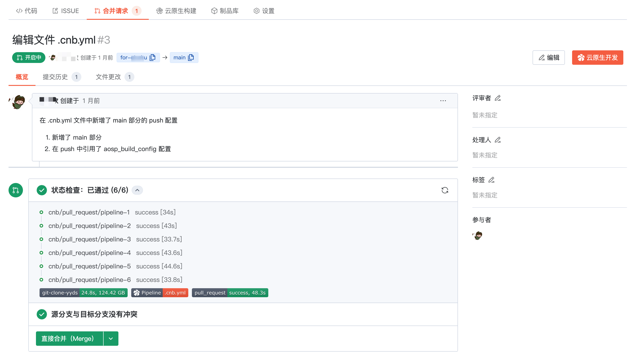Collapse the status checks list chevron

tap(137, 190)
